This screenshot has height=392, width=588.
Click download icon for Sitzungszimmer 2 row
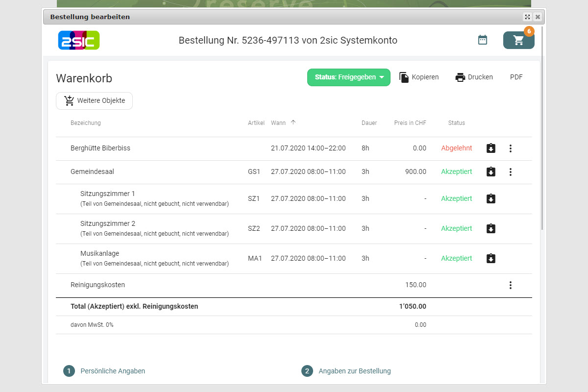tap(490, 228)
